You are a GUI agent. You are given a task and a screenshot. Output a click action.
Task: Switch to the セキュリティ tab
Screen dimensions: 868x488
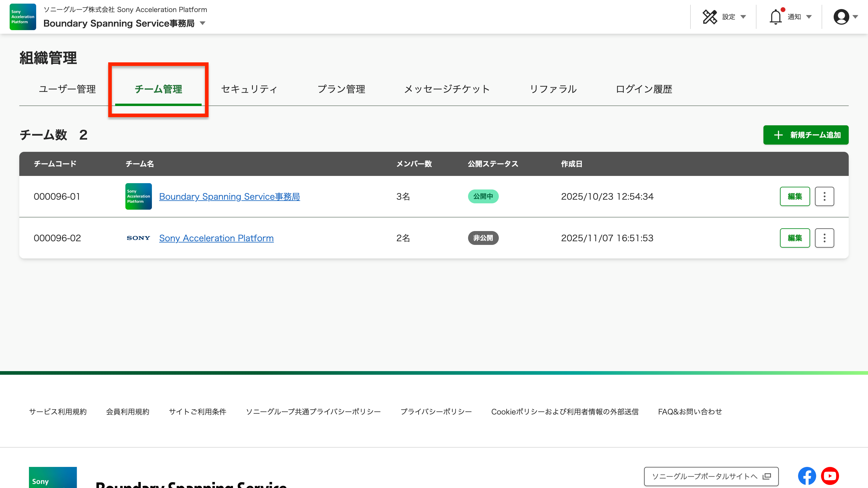pyautogui.click(x=249, y=89)
